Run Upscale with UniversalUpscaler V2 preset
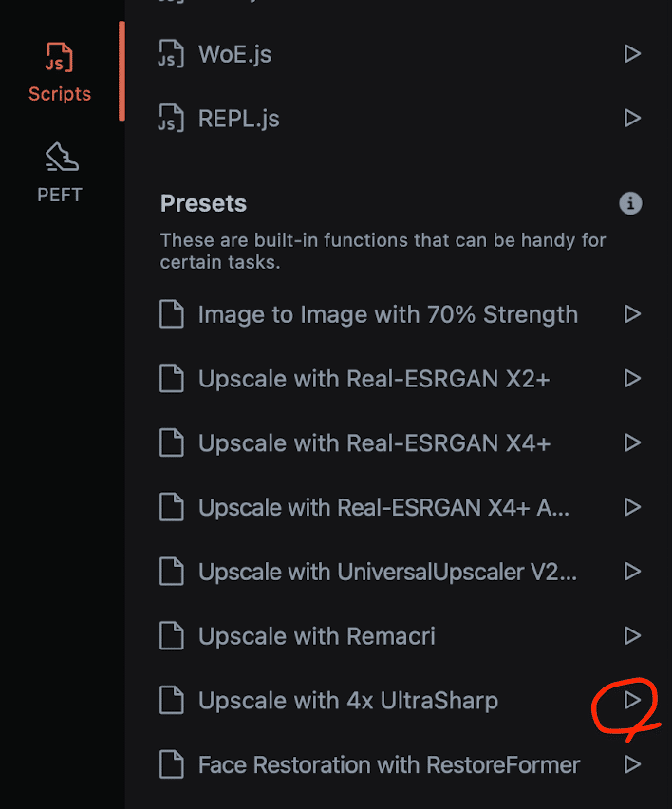 click(x=631, y=572)
